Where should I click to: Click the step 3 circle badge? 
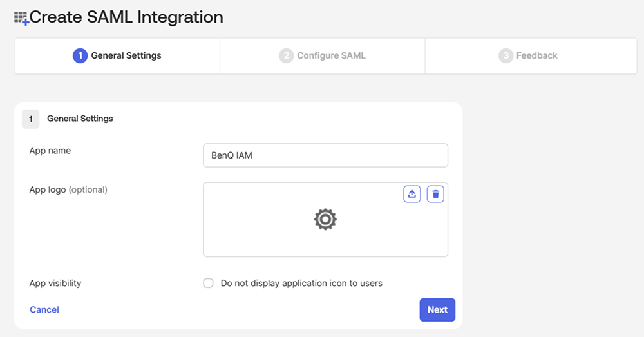(506, 55)
